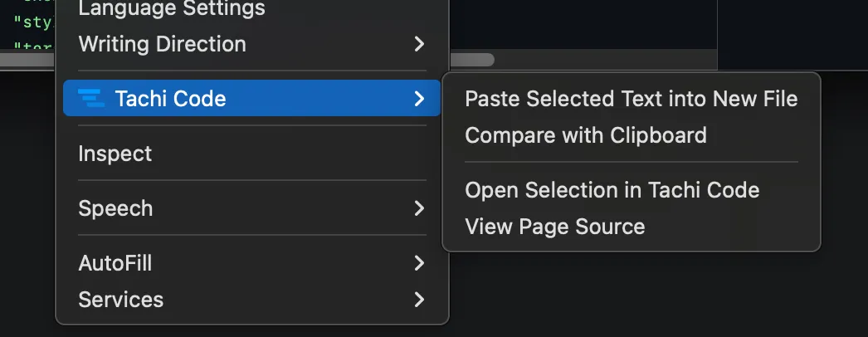The image size is (868, 337).
Task: Choose Open Selection in Tachi Code
Action: [x=612, y=190]
